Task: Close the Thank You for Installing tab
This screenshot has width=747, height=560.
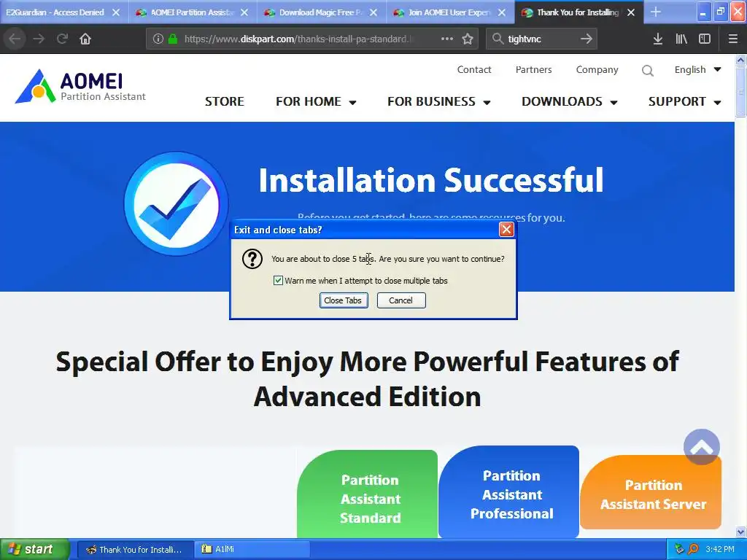Action: (x=631, y=12)
